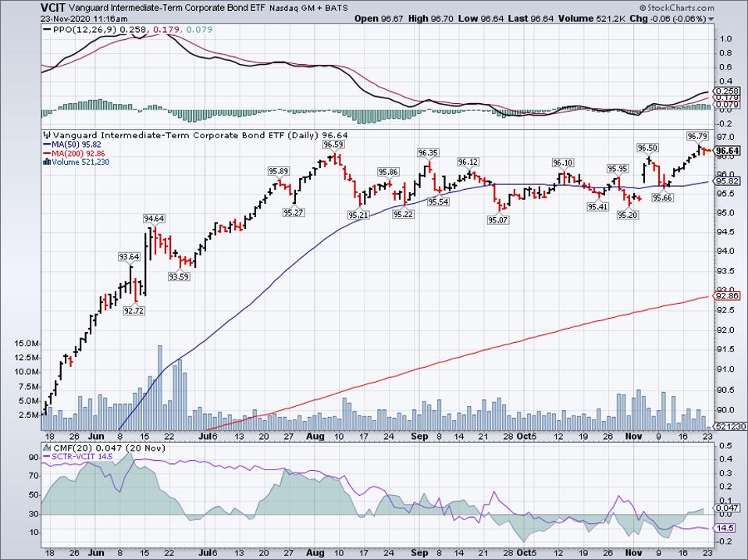Screen dimensions: 748x560
Task: Click the 95.20 low price label
Action: tap(627, 215)
